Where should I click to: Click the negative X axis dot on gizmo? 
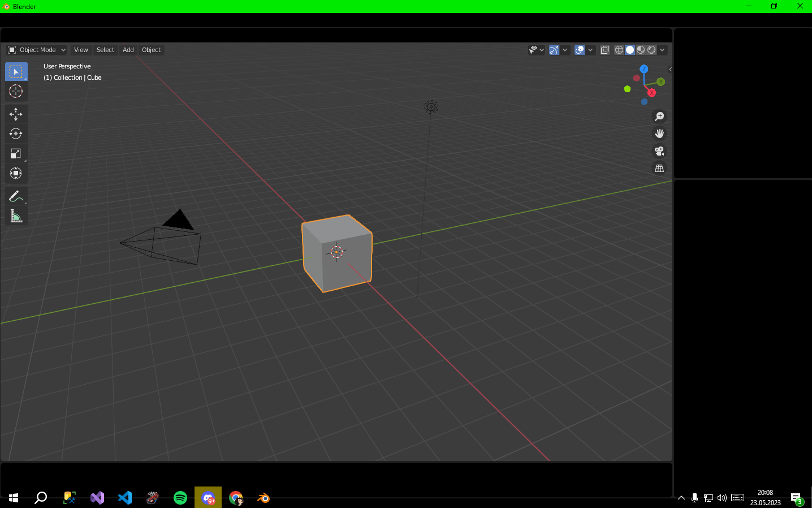click(x=636, y=78)
